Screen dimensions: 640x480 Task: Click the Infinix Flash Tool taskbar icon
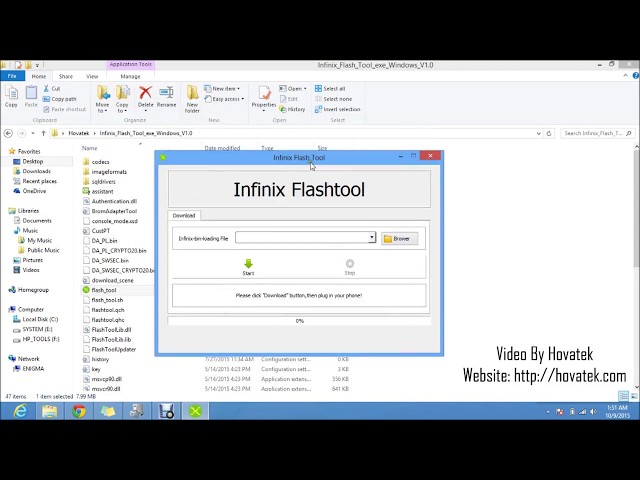tap(195, 411)
